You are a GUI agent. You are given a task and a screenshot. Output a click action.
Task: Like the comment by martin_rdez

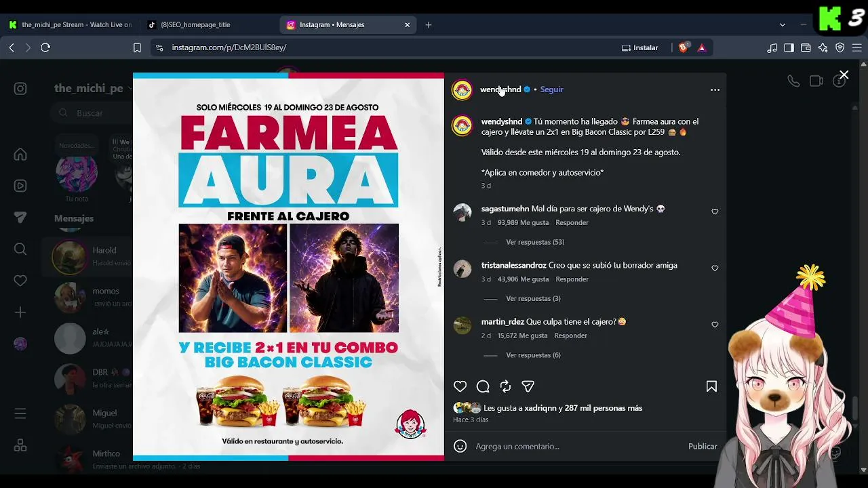(715, 325)
